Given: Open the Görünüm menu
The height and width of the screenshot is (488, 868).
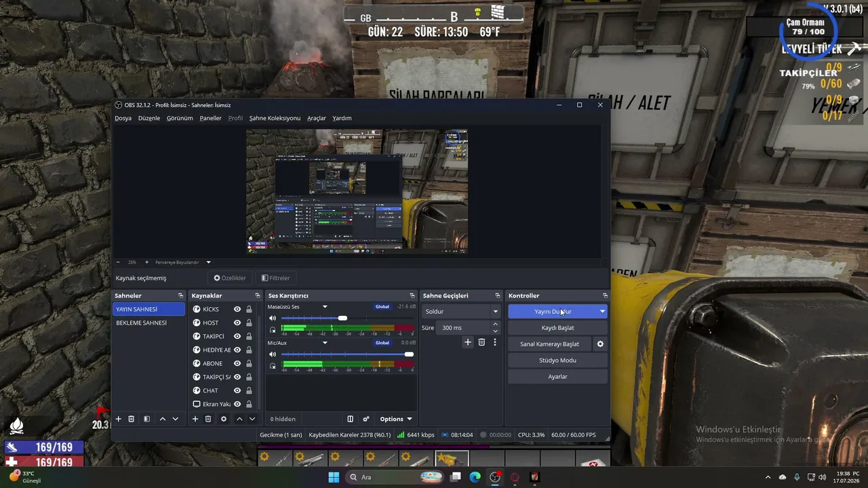Looking at the screenshot, I should [x=180, y=118].
